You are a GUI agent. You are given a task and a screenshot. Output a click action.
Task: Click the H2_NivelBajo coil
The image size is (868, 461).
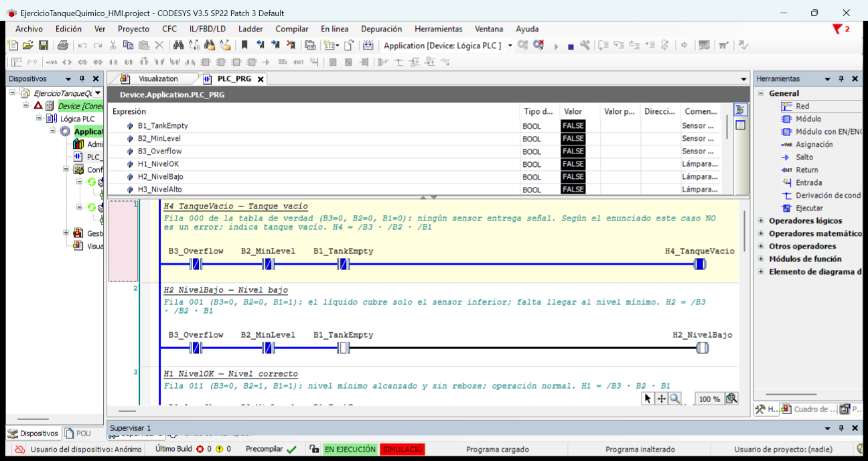pos(702,348)
